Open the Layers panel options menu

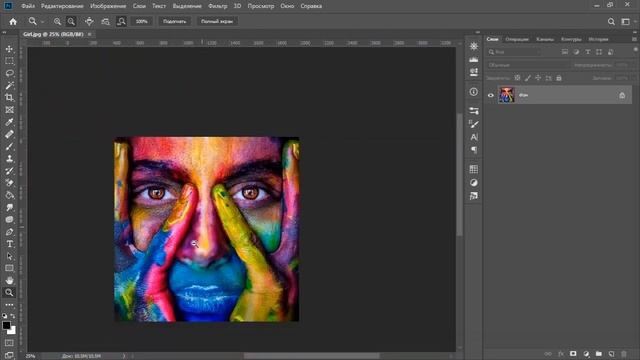[634, 39]
